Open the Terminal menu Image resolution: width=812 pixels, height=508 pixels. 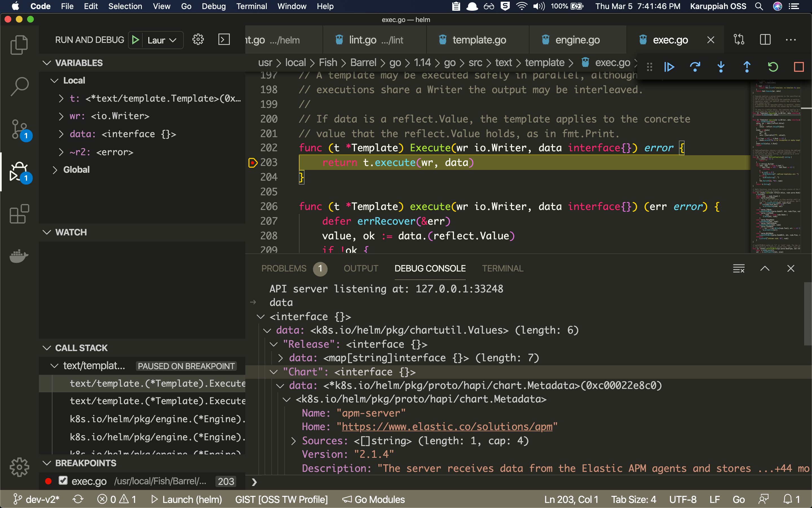click(251, 6)
